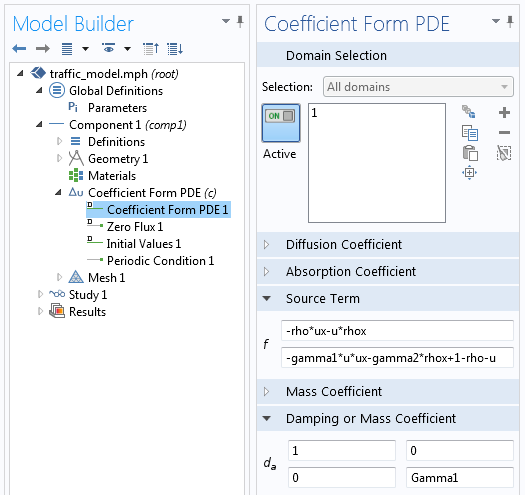525x495 pixels.
Task: Select the Zero Flux 1 node
Action: tap(135, 227)
